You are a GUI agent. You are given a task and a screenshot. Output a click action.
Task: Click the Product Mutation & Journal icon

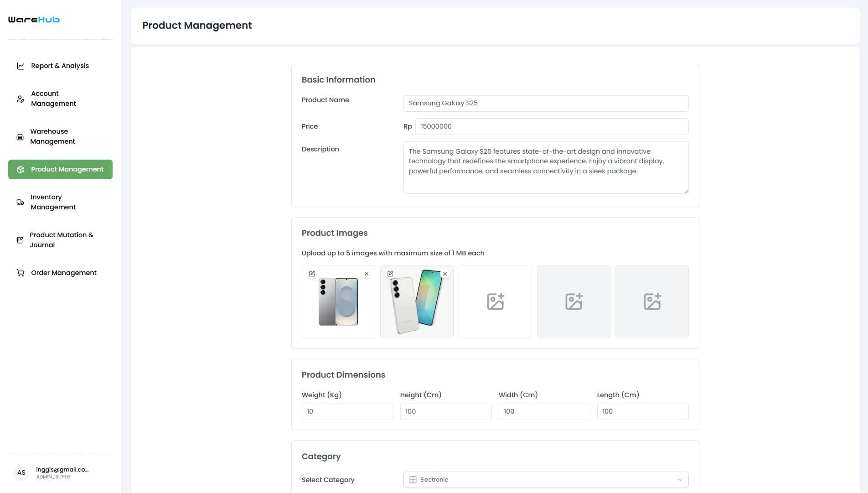coord(20,240)
